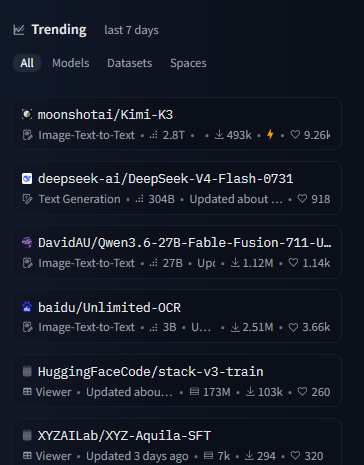Click parameter size icon next to 304B
This screenshot has width=364, height=465.
(139, 199)
